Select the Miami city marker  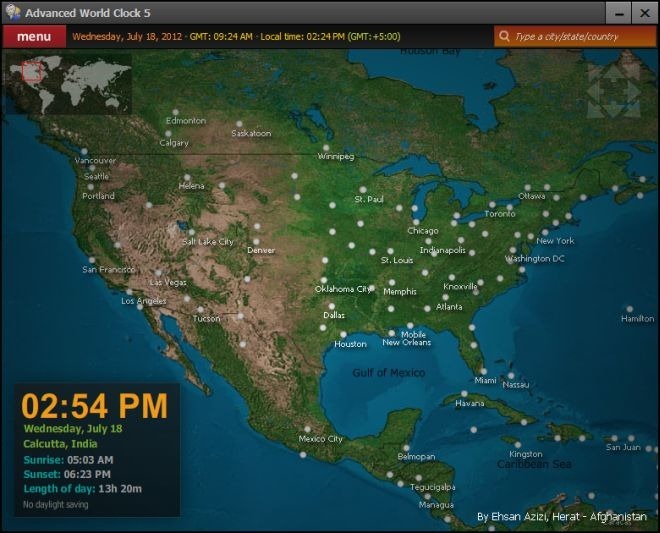coord(484,371)
